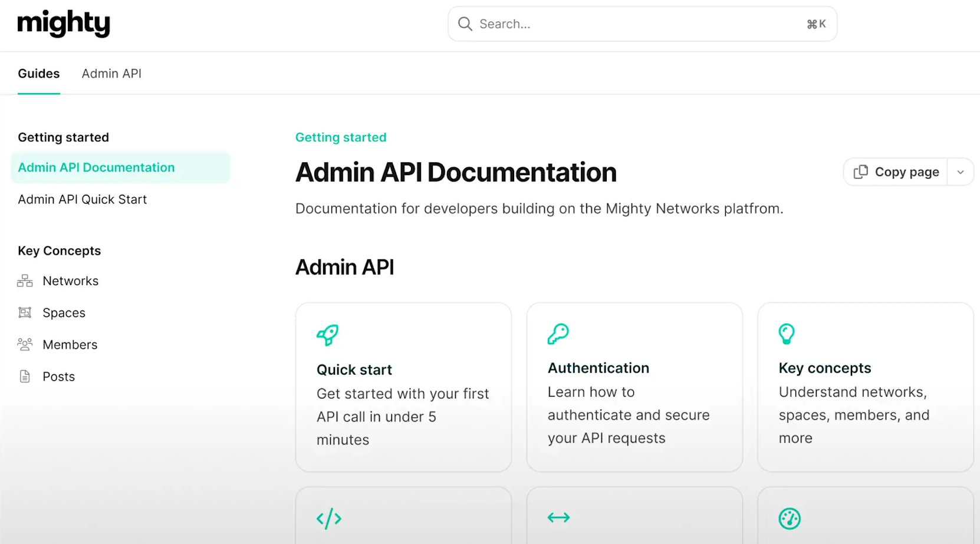Open the Authentication card
The width and height of the screenshot is (980, 544).
click(x=634, y=387)
